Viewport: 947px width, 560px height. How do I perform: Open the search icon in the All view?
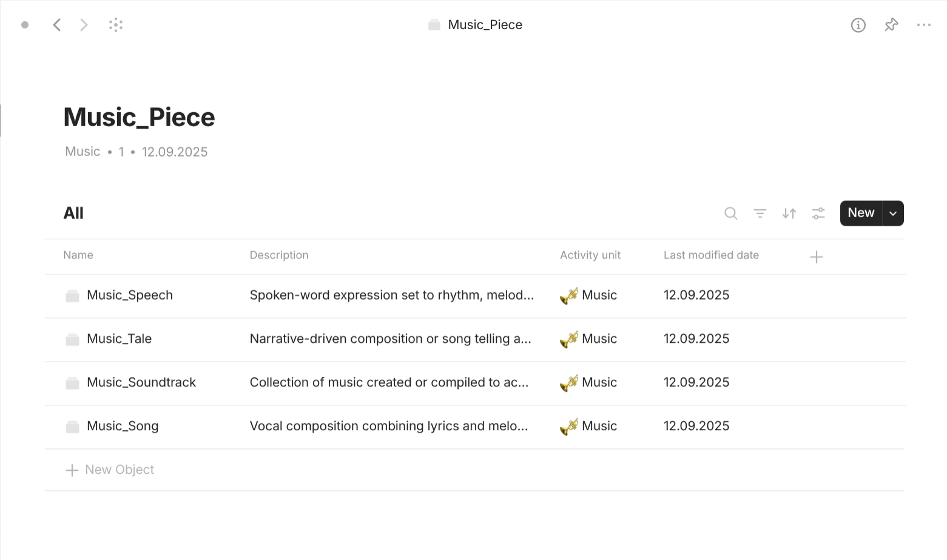[x=730, y=214]
